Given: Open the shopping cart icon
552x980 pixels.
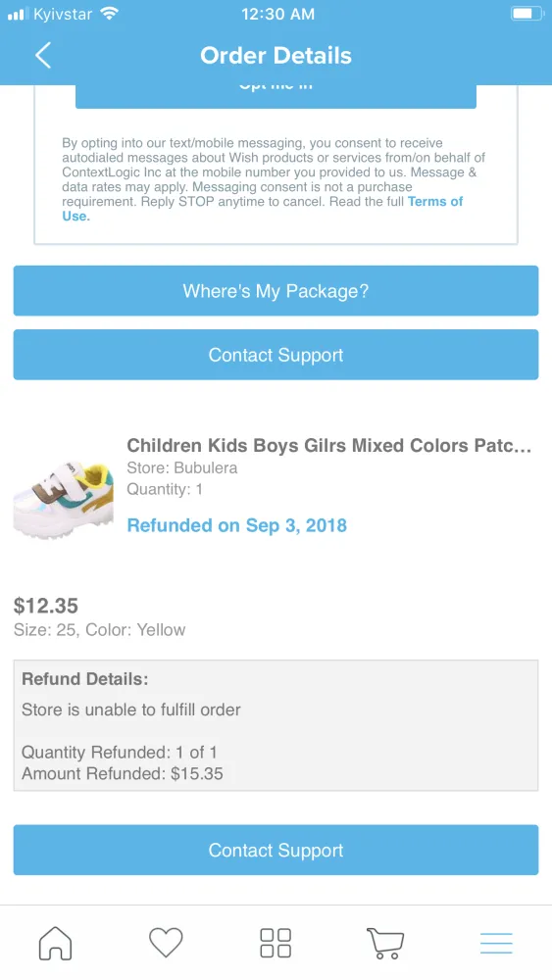Looking at the screenshot, I should 385,943.
